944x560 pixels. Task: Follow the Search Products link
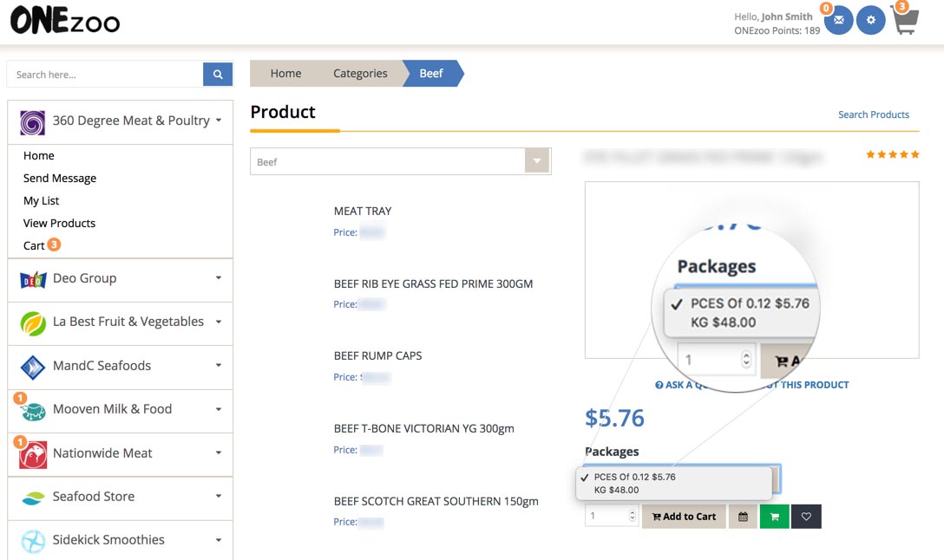tap(874, 114)
